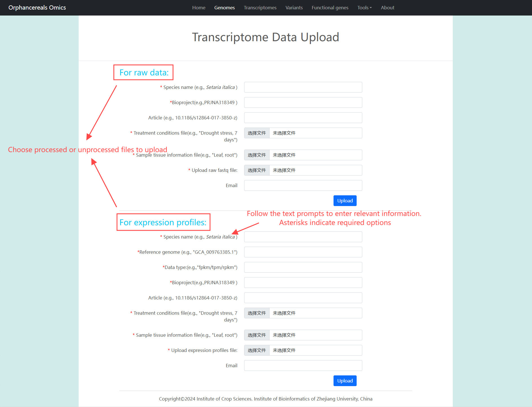This screenshot has height=407, width=532.
Task: Open the Functional genes page
Action: 330,8
